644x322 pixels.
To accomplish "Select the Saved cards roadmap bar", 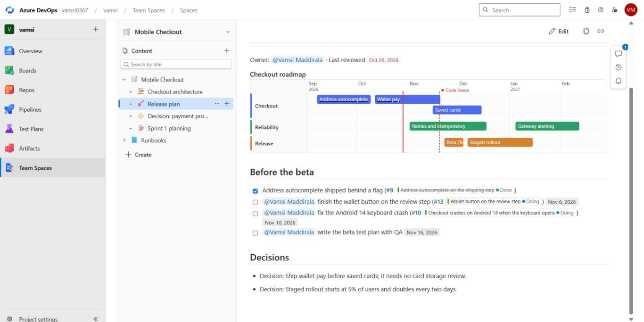I will tap(457, 110).
